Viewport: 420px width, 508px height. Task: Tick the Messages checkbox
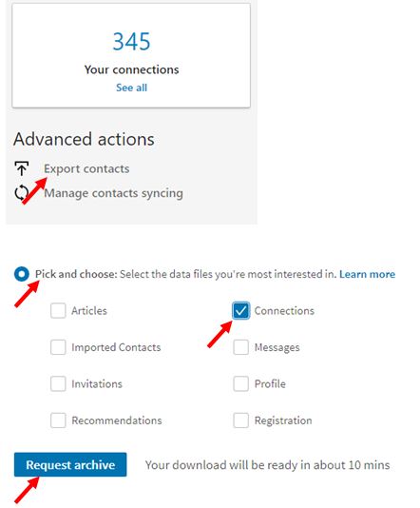[241, 347]
